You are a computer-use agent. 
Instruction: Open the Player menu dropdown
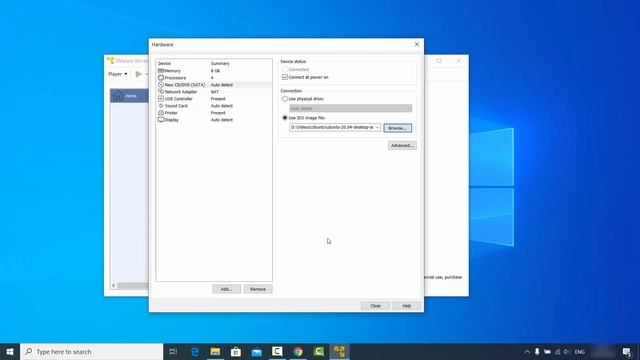pyautogui.click(x=118, y=74)
